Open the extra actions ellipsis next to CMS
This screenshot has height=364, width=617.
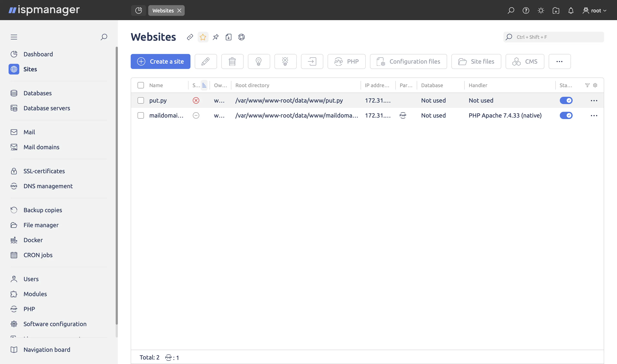560,61
